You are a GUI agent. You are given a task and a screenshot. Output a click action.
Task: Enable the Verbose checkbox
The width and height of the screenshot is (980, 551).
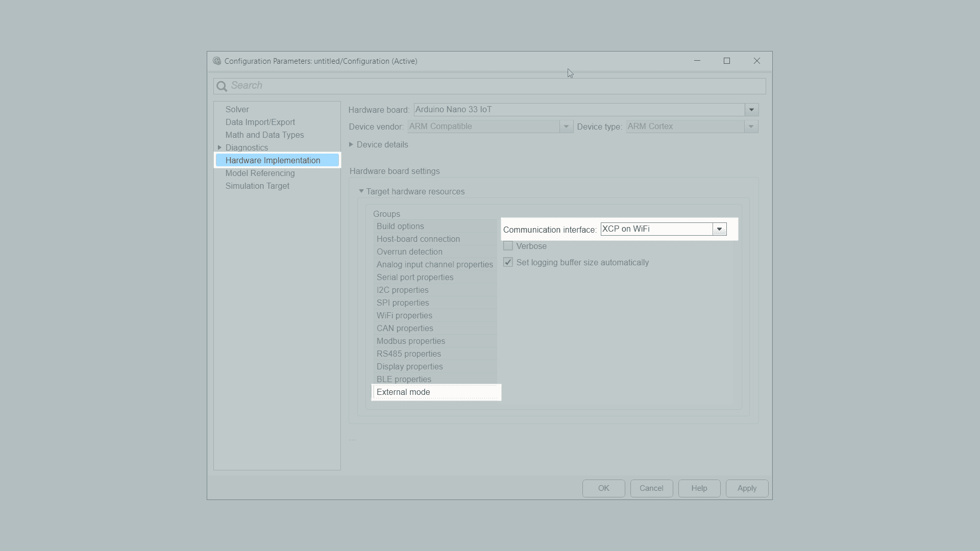[x=508, y=246]
